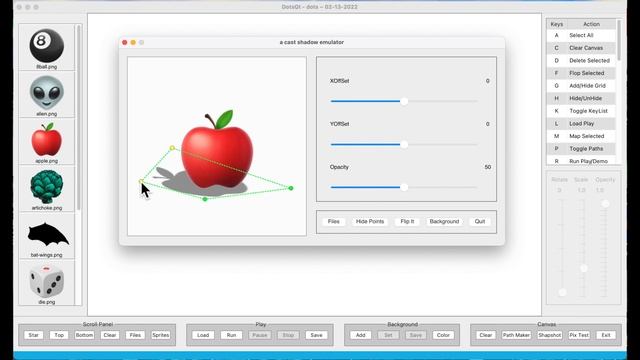
Task: Click Save in the Background group
Action: [416, 335]
